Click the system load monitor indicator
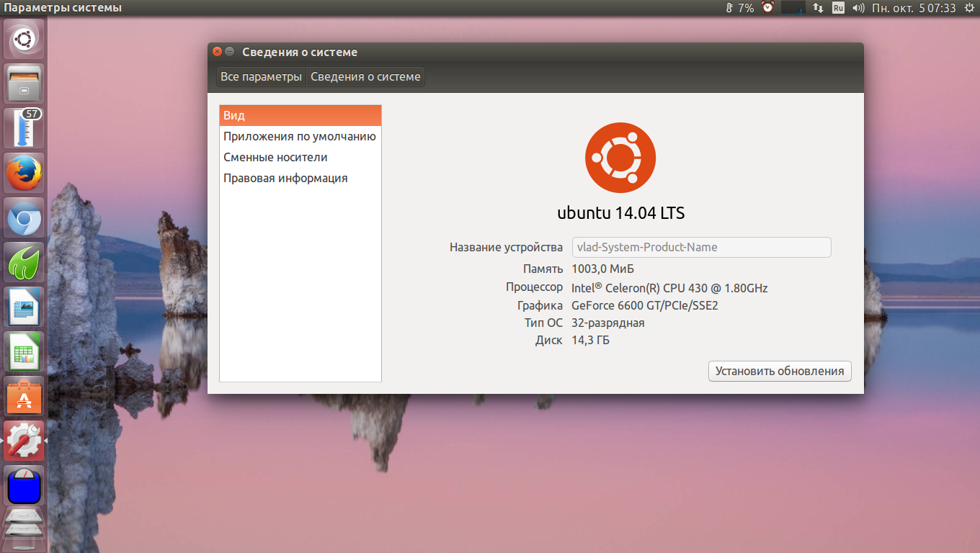This screenshot has width=980, height=553. 793,8
